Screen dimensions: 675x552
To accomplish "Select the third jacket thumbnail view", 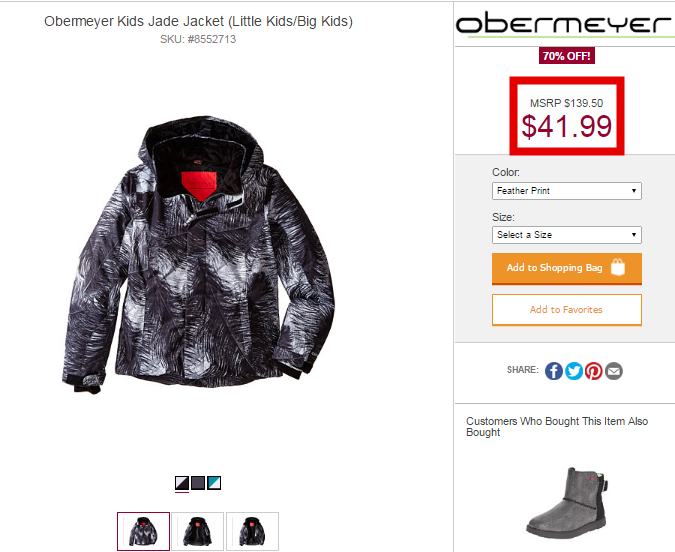I will point(252,531).
